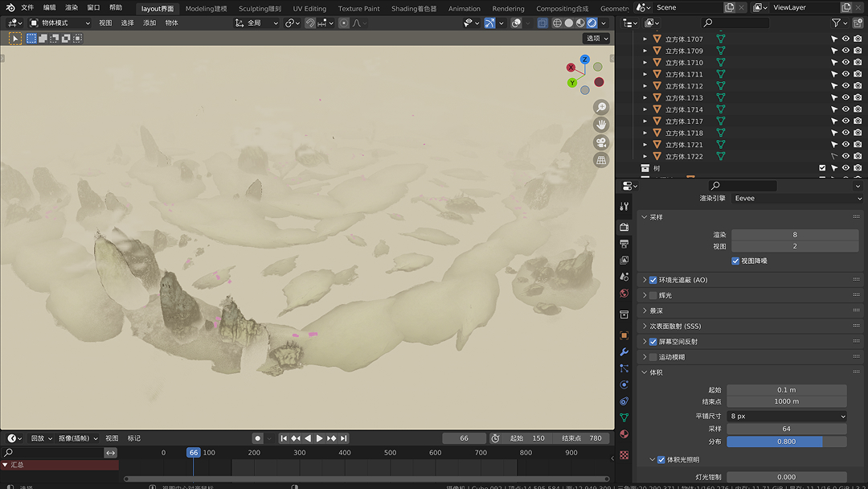Toggle 屏幕空间反射 checkbox
868x489 pixels.
tap(653, 342)
